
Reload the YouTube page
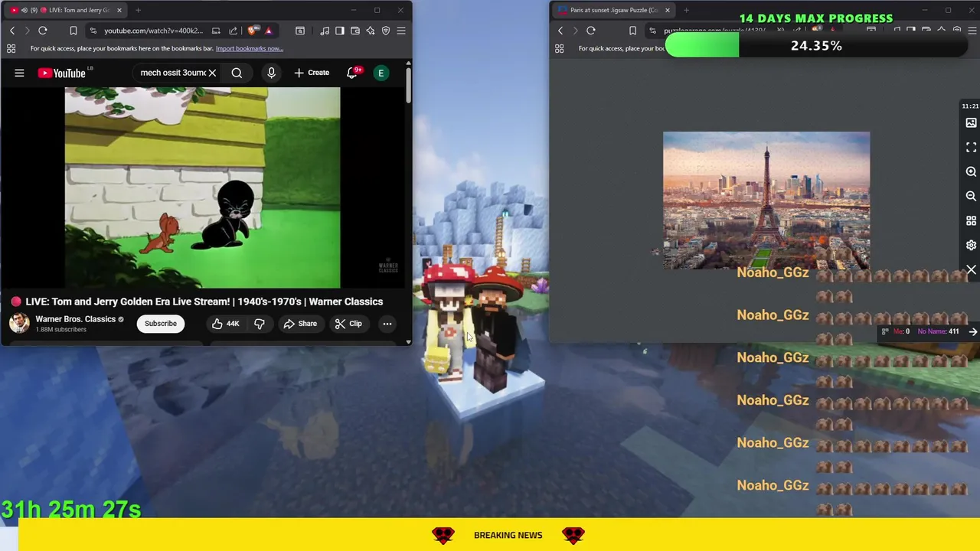pos(43,31)
